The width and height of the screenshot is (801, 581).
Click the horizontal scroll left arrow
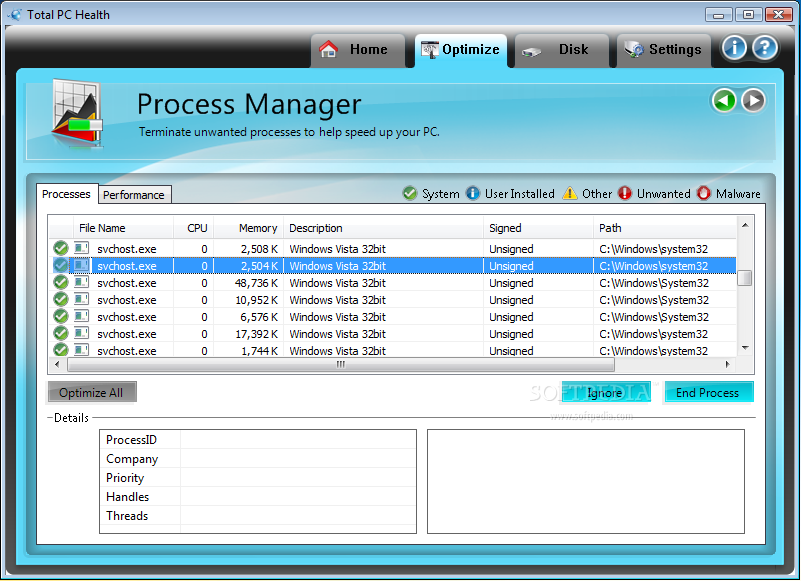coord(57,364)
